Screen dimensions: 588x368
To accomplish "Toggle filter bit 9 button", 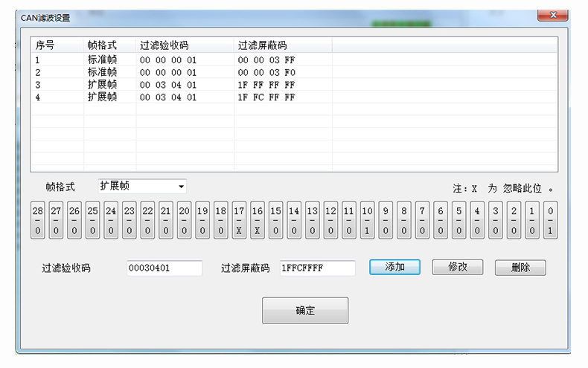I will coord(386,220).
